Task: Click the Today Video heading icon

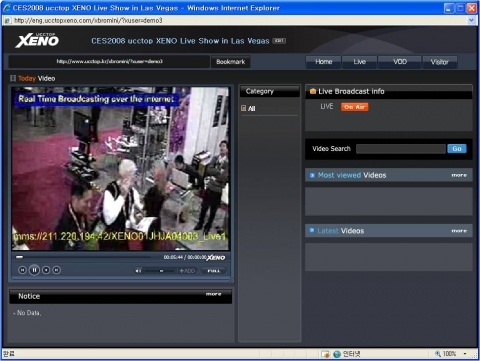Action: click(x=13, y=78)
